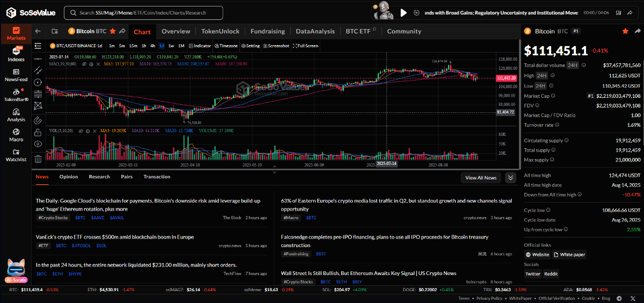Click the SoSoValue logo

(31, 12)
